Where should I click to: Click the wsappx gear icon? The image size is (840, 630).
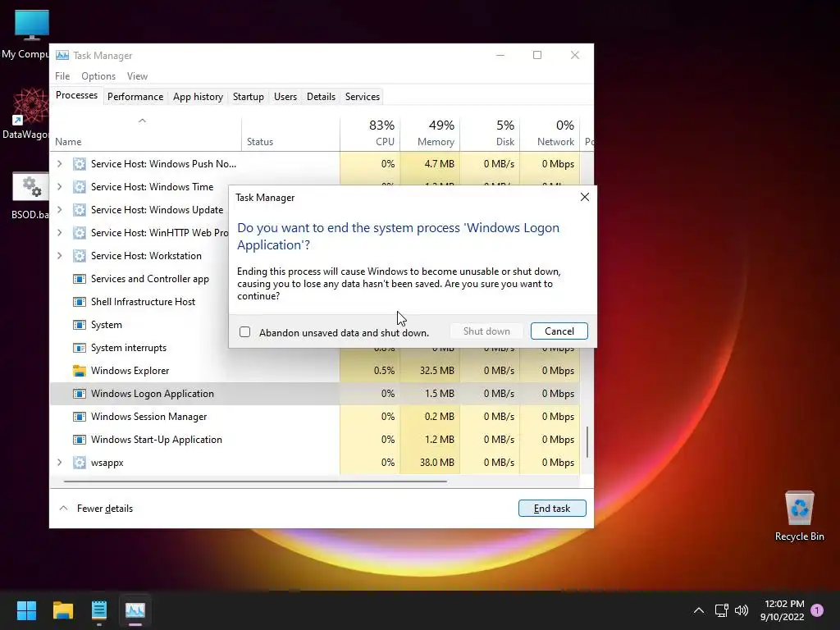pyautogui.click(x=80, y=463)
